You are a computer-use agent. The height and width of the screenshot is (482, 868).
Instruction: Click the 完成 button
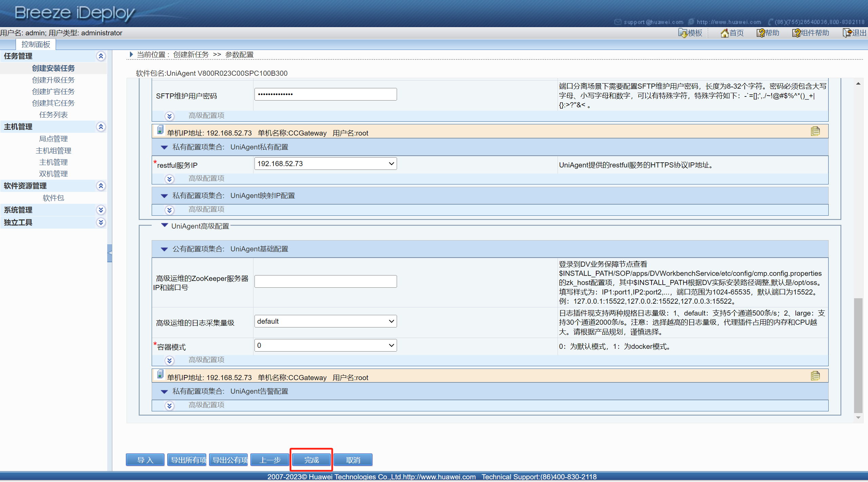click(311, 460)
